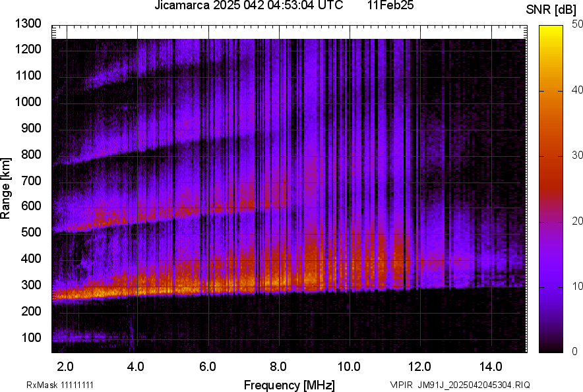Click the 12.0 frequency tick label
The width and height of the screenshot is (583, 392).
coord(420,366)
